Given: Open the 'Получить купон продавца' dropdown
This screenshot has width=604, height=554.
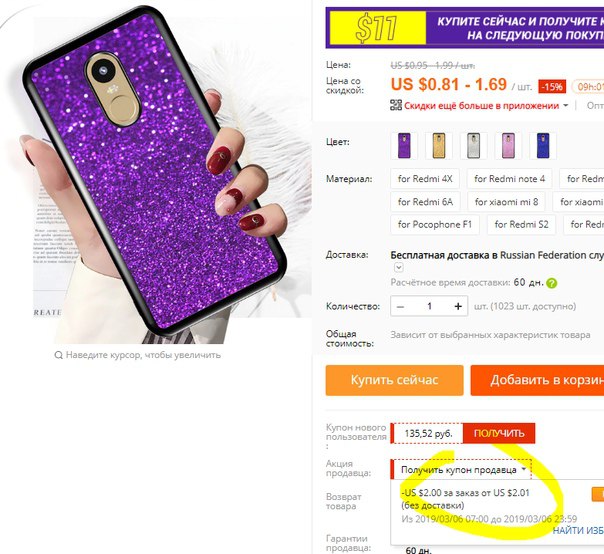Looking at the screenshot, I should point(461,470).
